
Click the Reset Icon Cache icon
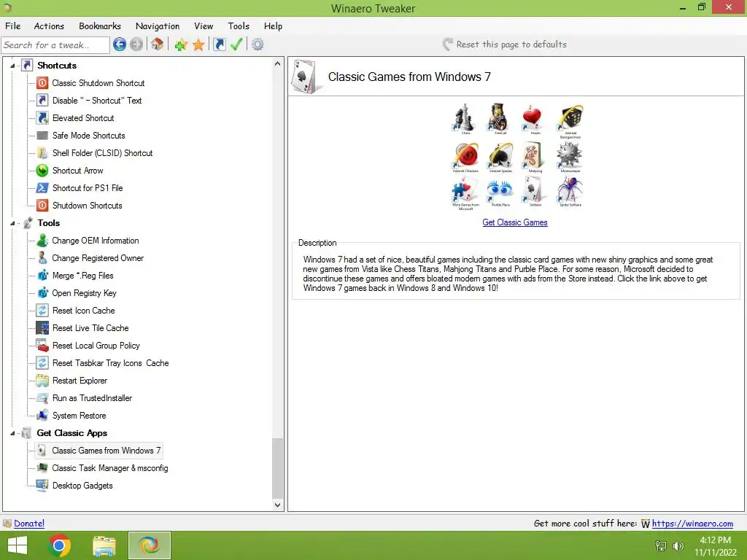[x=42, y=311]
